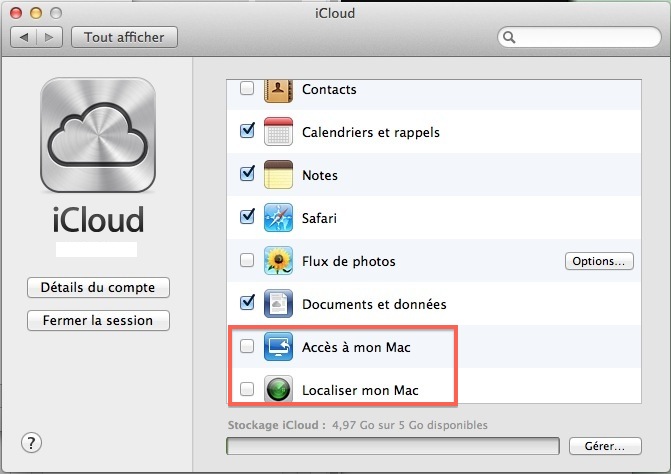Click the Contacts address book icon
Screen dimensions: 671x474
(277, 90)
